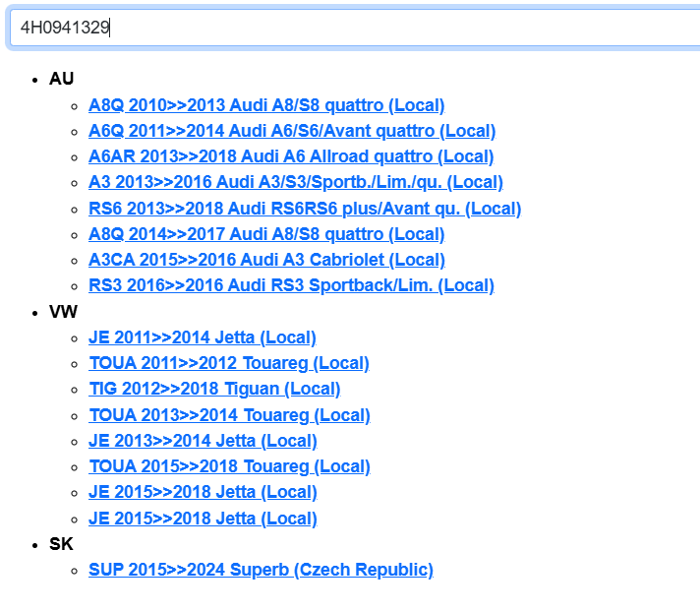
Task: Select the AU brand heading
Action: click(61, 79)
